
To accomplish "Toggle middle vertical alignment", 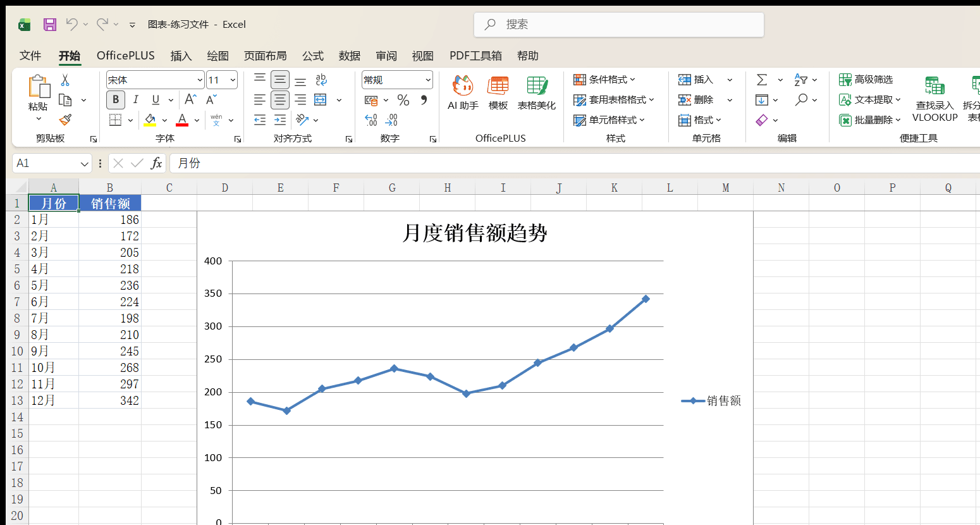I will [x=280, y=80].
